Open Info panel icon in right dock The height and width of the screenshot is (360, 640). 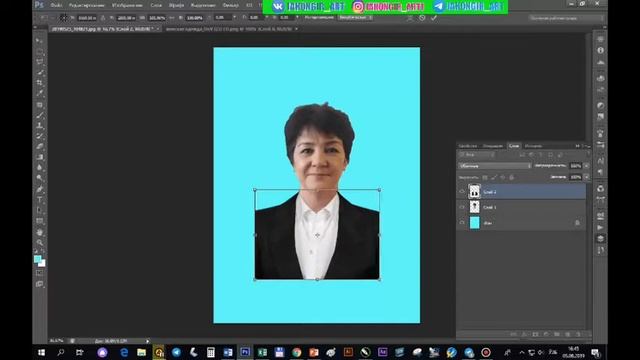tap(600, 50)
